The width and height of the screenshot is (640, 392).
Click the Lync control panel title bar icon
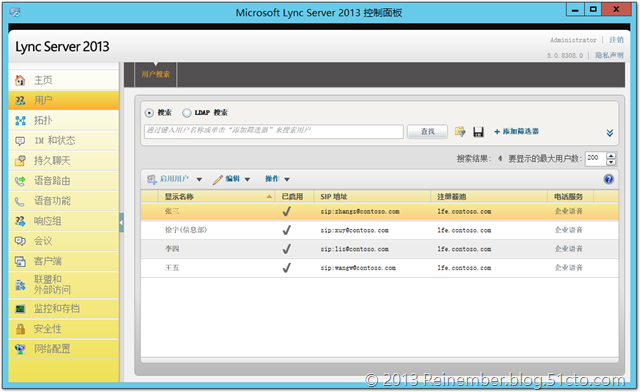(15, 13)
